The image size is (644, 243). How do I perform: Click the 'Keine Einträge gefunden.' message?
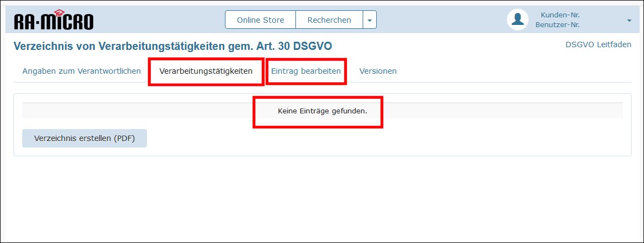(322, 111)
